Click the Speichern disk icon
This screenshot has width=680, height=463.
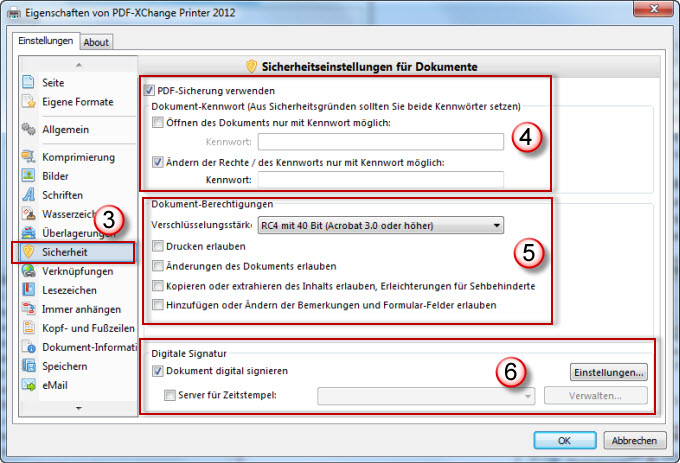tap(29, 366)
